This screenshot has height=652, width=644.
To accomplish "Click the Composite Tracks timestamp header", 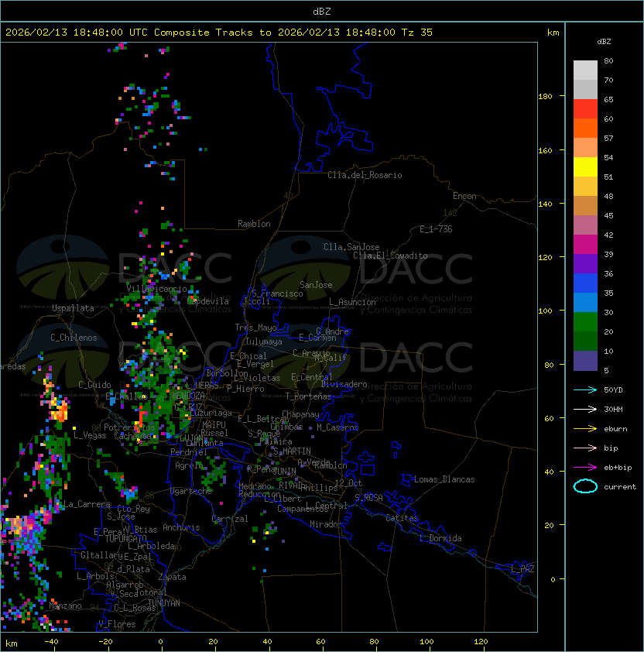I will pos(219,33).
